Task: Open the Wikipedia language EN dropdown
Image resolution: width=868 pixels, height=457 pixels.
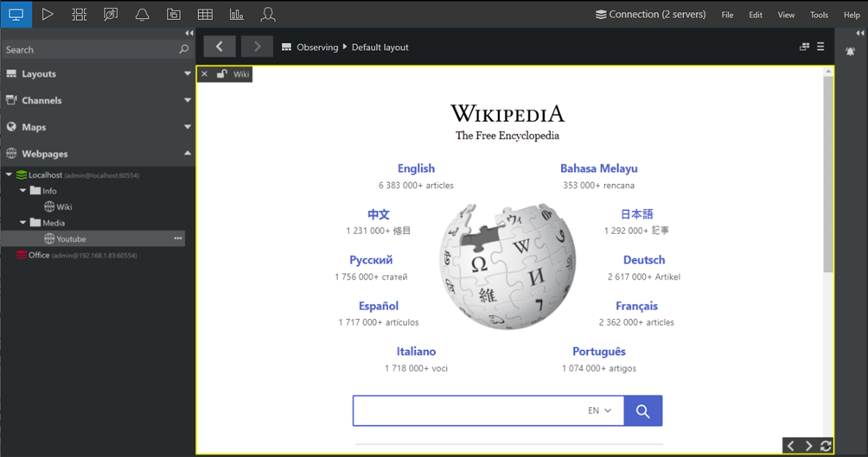Action: pyautogui.click(x=599, y=410)
